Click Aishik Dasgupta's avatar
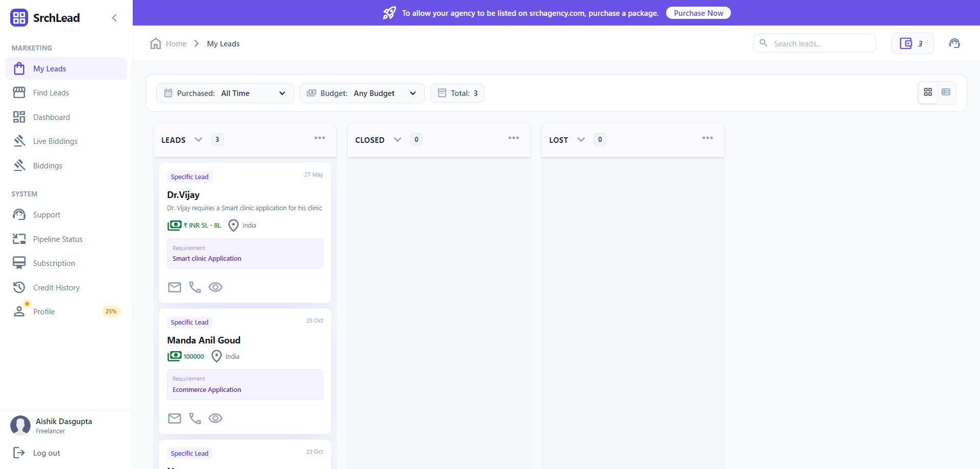 coord(20,426)
